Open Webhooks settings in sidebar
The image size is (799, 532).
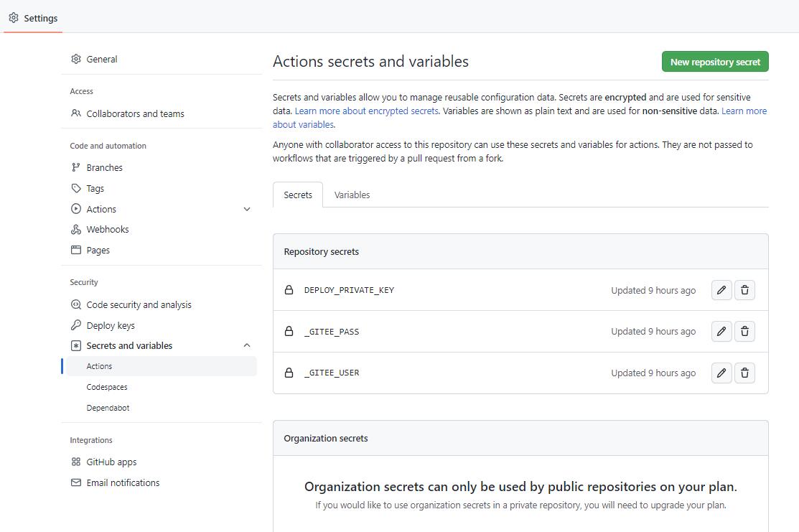pyautogui.click(x=107, y=230)
